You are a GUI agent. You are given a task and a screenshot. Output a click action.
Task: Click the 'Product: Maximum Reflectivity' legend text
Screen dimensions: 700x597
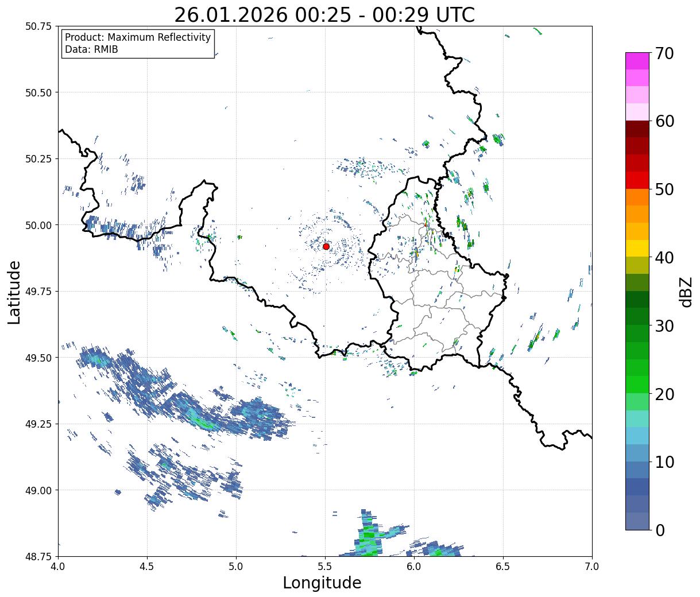[x=138, y=37]
